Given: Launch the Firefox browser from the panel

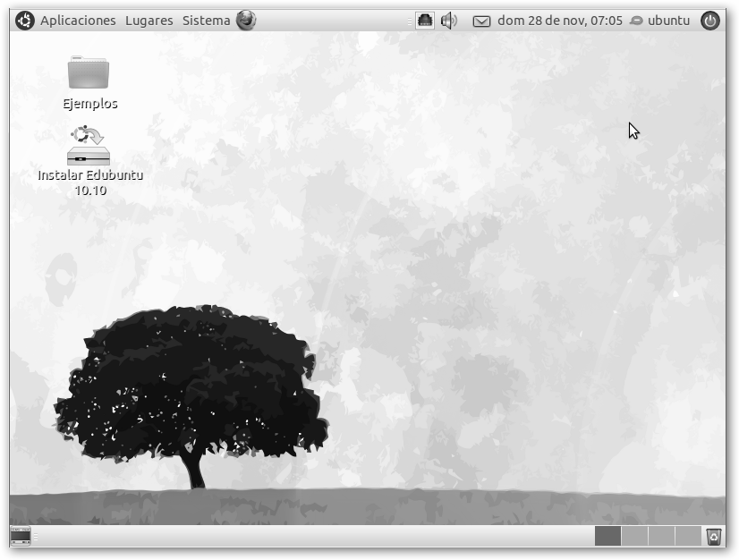Looking at the screenshot, I should click(246, 21).
